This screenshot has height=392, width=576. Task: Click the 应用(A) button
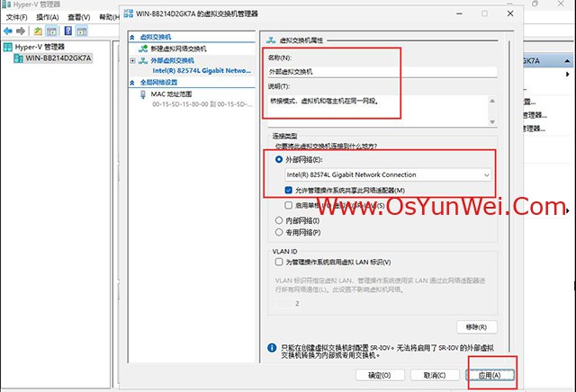point(490,375)
